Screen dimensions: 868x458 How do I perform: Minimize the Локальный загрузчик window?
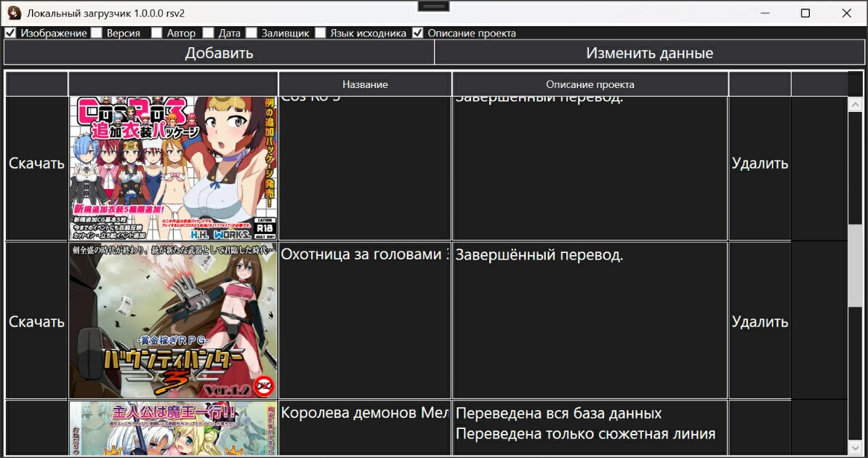pyautogui.click(x=765, y=13)
